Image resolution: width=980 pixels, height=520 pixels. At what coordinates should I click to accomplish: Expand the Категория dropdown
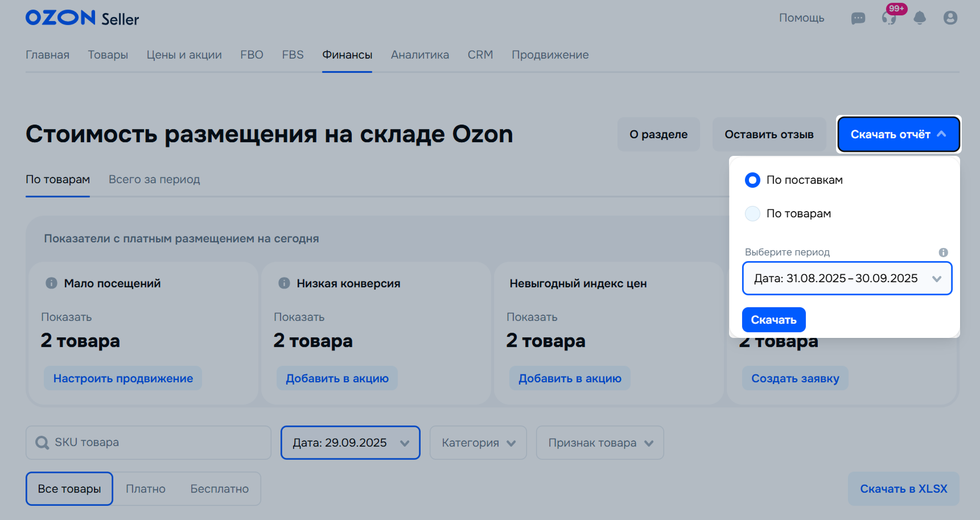click(478, 443)
